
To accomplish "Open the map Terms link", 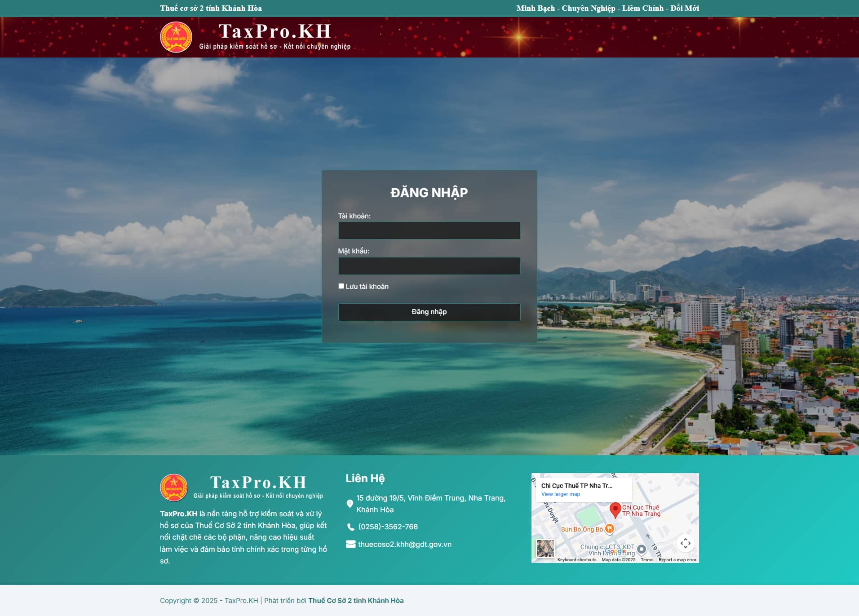I will 646,560.
